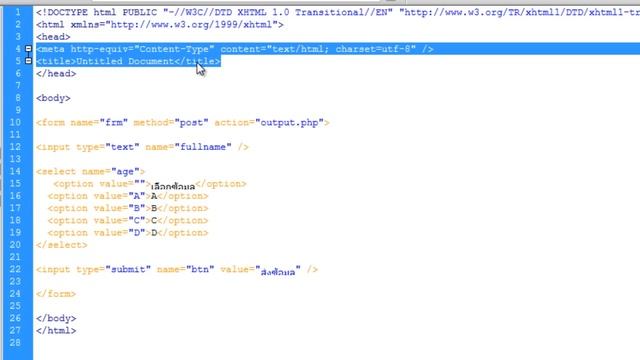Select line number 25 in gutter
Screen dimensions: 640x360
pos(15,306)
